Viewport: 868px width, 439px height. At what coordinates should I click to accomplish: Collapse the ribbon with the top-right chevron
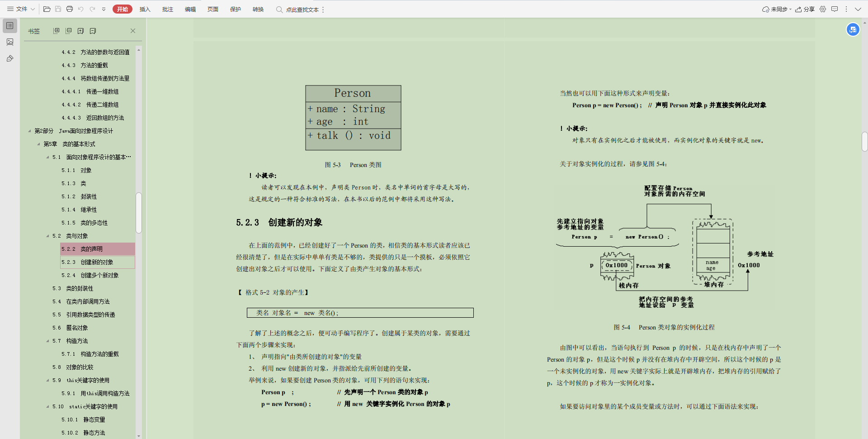(859, 9)
